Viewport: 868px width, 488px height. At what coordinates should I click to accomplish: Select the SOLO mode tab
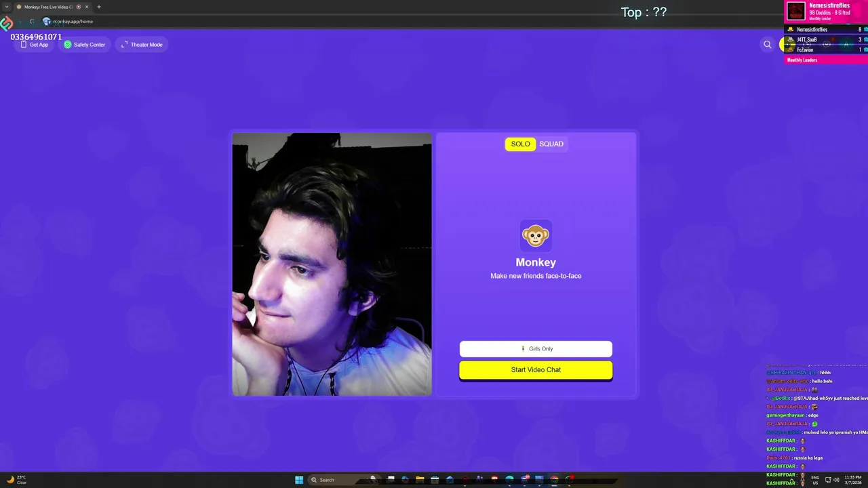tap(521, 144)
